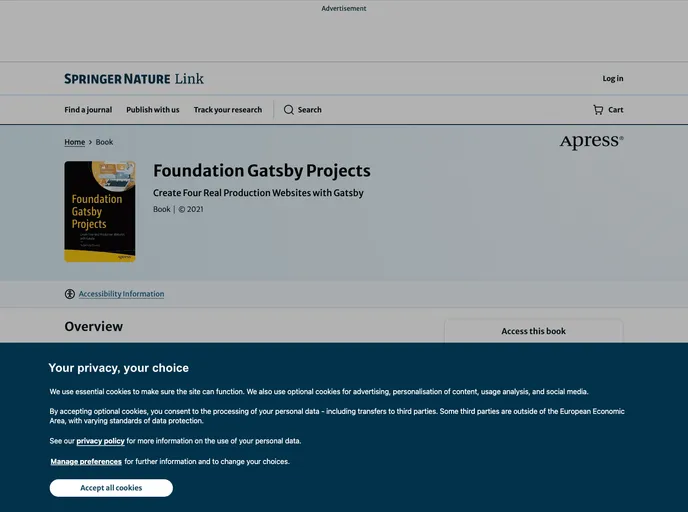The image size is (688, 512).
Task: Go to Home breadcrumb link
Action: 75,142
